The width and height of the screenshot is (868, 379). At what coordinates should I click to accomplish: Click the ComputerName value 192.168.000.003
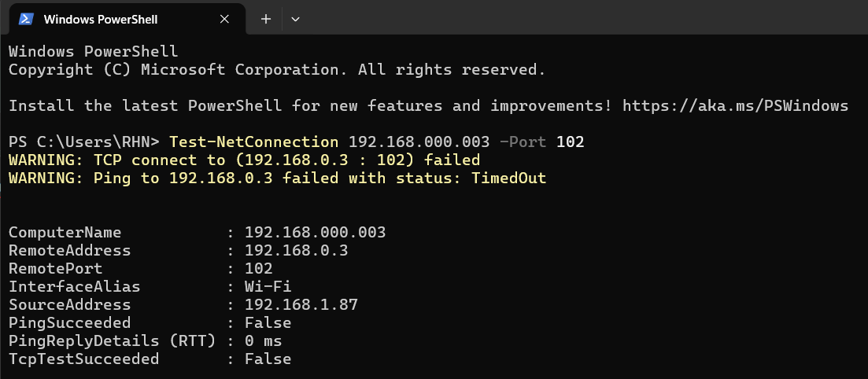click(315, 233)
